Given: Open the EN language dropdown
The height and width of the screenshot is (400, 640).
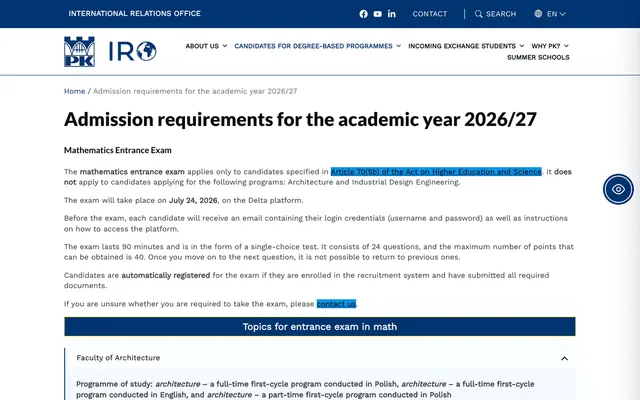Looking at the screenshot, I should 556,14.
